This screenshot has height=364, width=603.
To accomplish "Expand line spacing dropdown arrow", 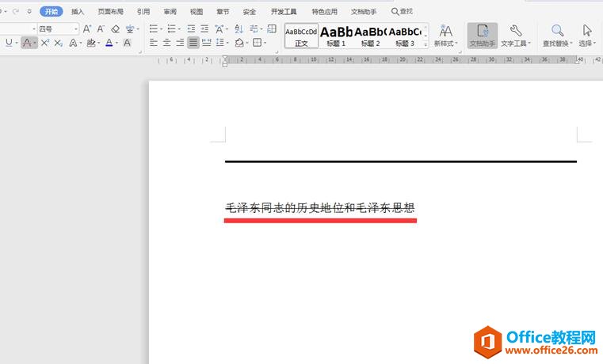I will [x=227, y=43].
